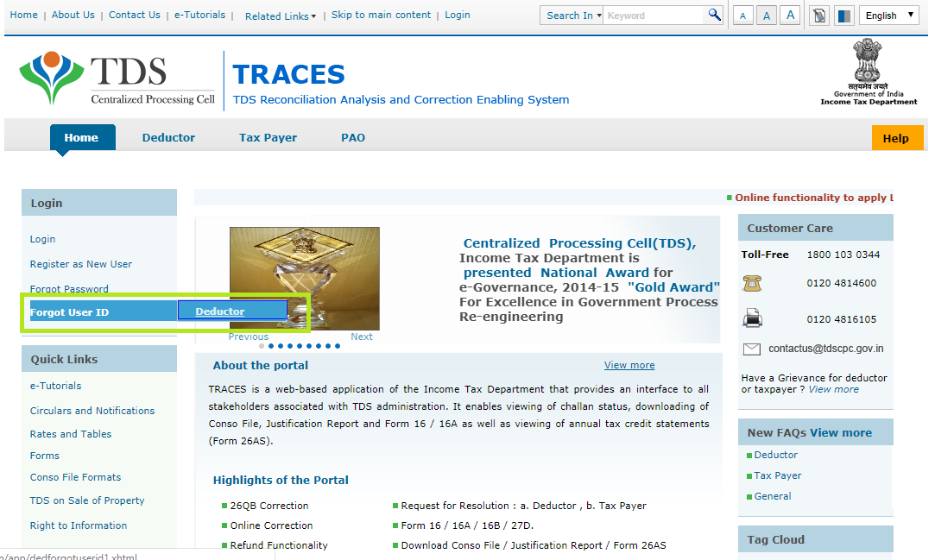This screenshot has width=935, height=560.
Task: Click Login in the left Login panel
Action: point(42,239)
